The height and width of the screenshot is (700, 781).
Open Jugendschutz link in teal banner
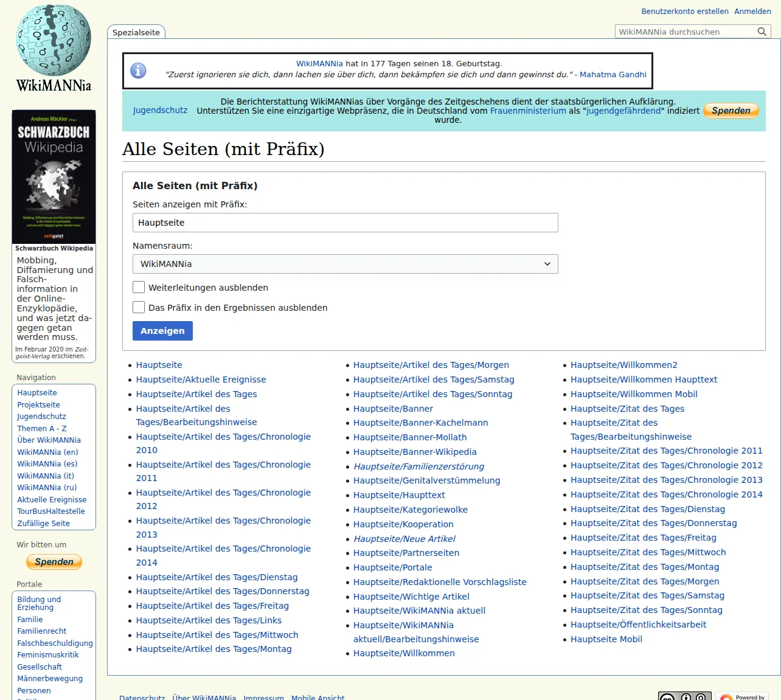pyautogui.click(x=161, y=111)
